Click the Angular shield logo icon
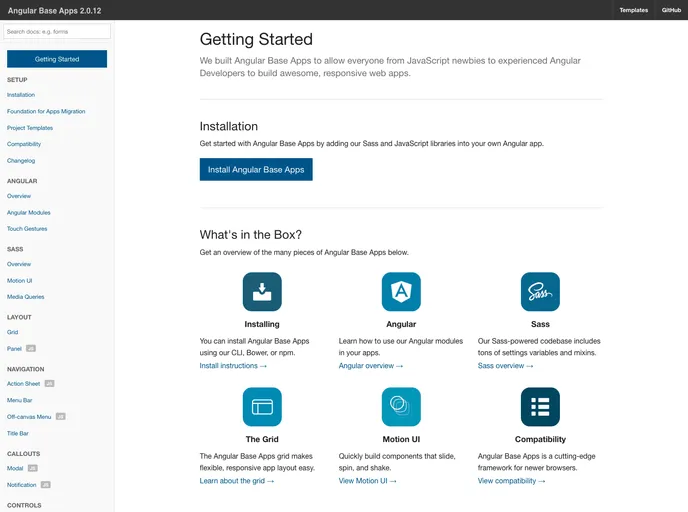Screen dimensions: 688x512 pos(401,292)
